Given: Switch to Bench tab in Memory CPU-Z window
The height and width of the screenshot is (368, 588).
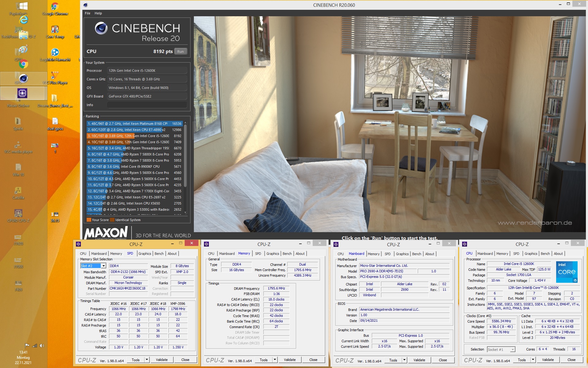Looking at the screenshot, I should pyautogui.click(x=287, y=254).
